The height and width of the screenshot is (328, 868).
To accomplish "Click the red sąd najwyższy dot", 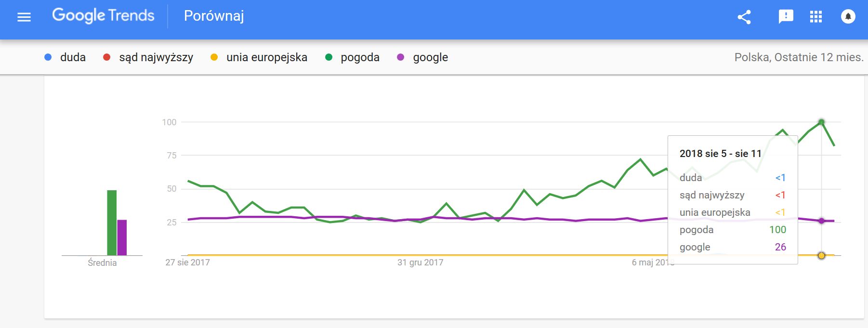I will click(107, 57).
